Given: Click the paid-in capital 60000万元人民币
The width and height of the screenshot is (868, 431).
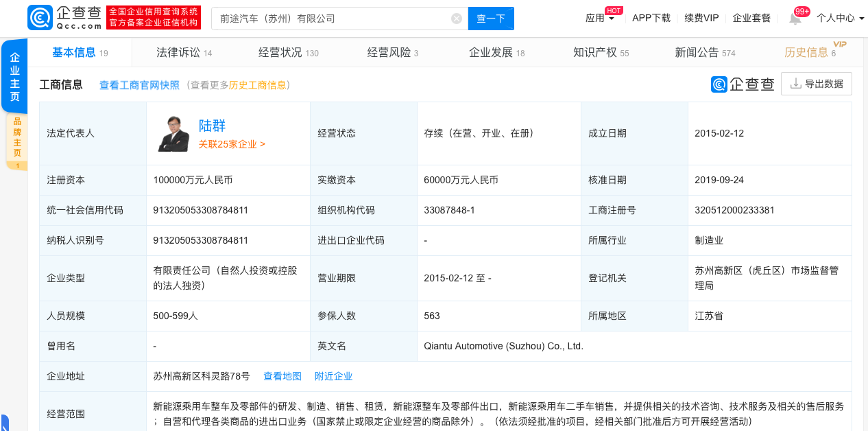Looking at the screenshot, I should [461, 180].
